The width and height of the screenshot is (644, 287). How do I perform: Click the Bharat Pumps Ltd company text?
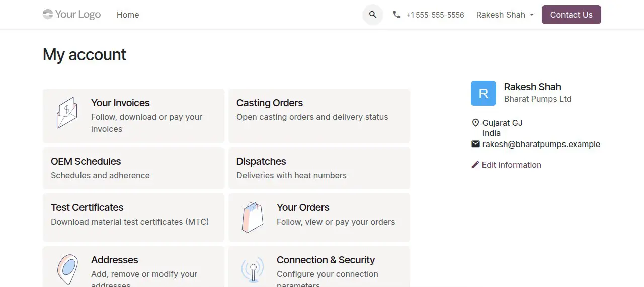[538, 99]
